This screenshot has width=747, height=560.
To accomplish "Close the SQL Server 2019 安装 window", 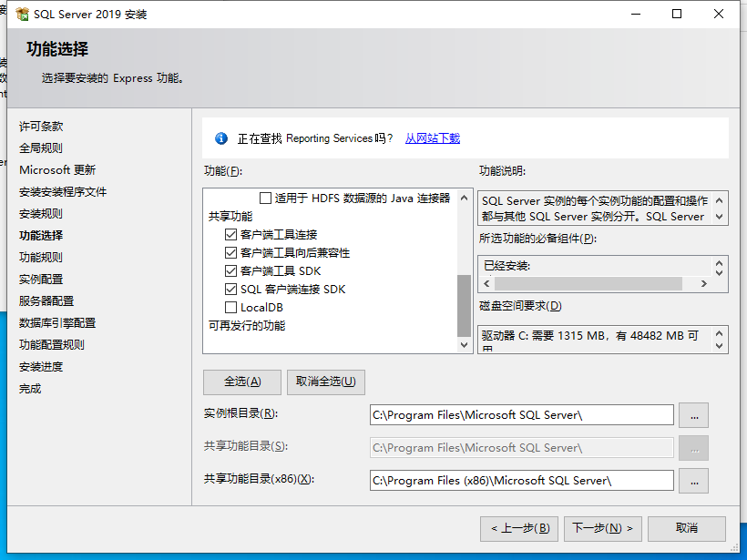I will 719,15.
